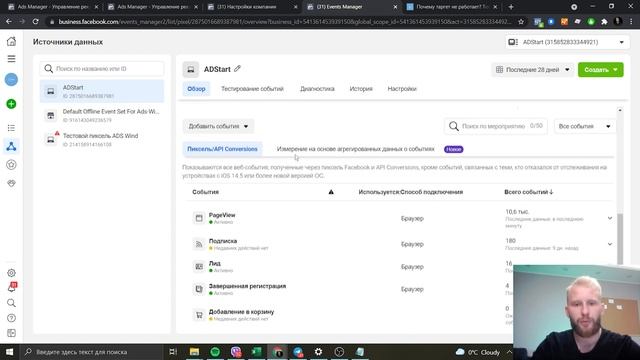640x360 pixels.
Task: Click the warning triangle column header
Action: 331,192
